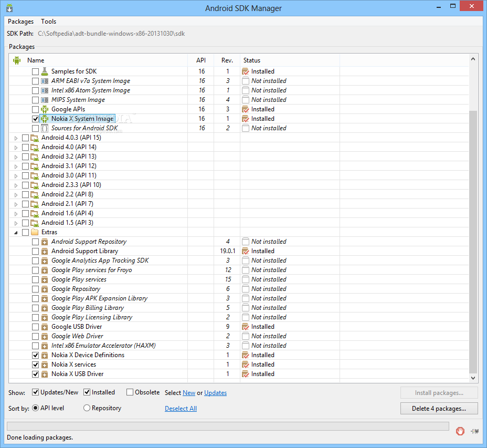
Task: Click the installed status icon for Google APIs
Action: tap(246, 109)
